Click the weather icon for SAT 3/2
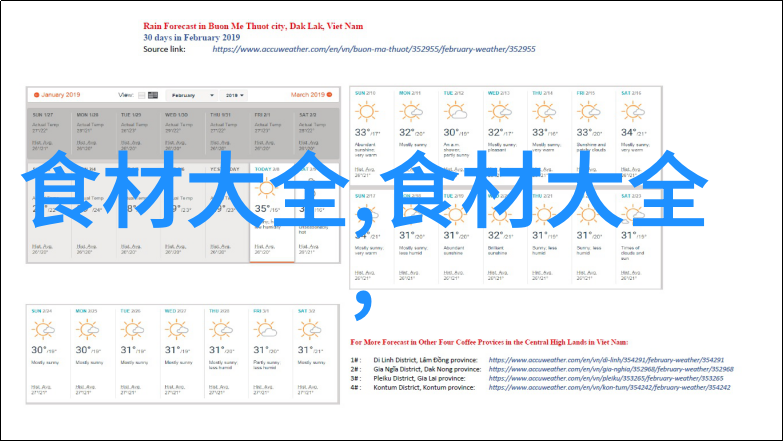Screen dimensions: 784x442 tap(310, 330)
